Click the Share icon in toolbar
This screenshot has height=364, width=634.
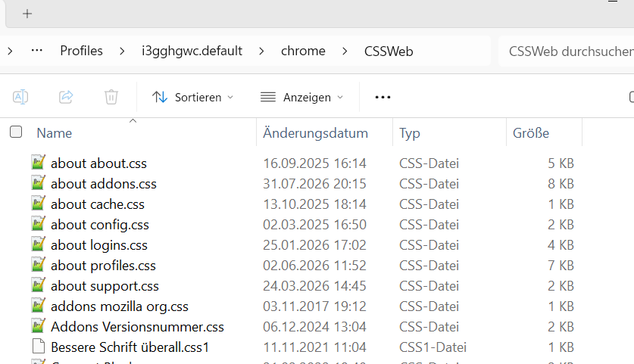(x=66, y=97)
